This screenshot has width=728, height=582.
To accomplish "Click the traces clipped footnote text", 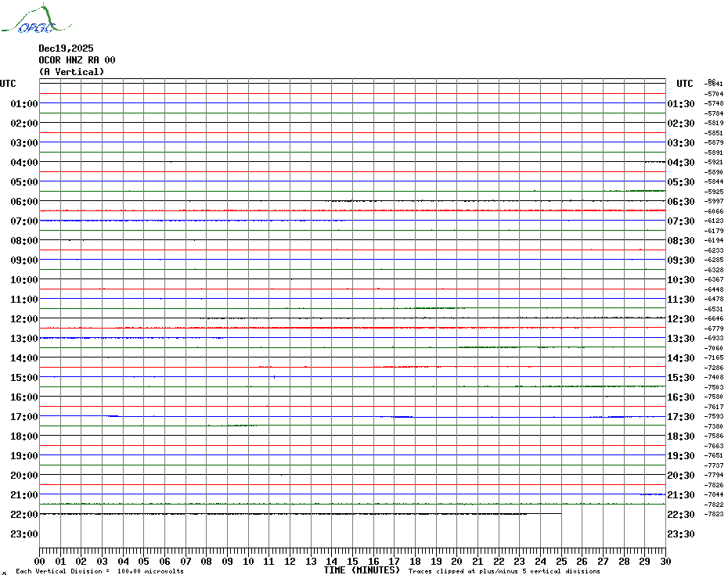I will pyautogui.click(x=504, y=572).
